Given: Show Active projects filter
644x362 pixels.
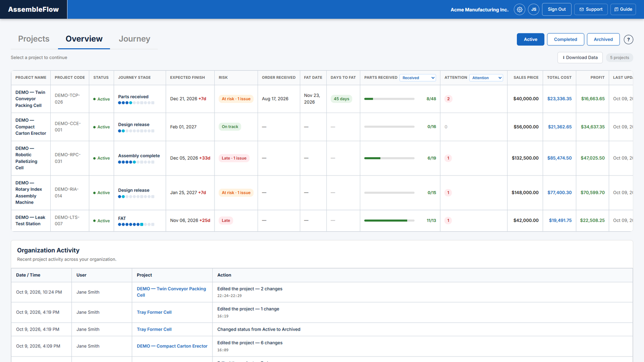Looking at the screenshot, I should [530, 39].
